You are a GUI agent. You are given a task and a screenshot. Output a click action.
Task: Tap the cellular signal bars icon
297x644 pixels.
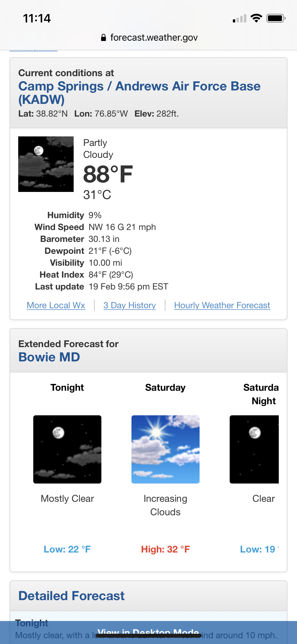click(239, 19)
